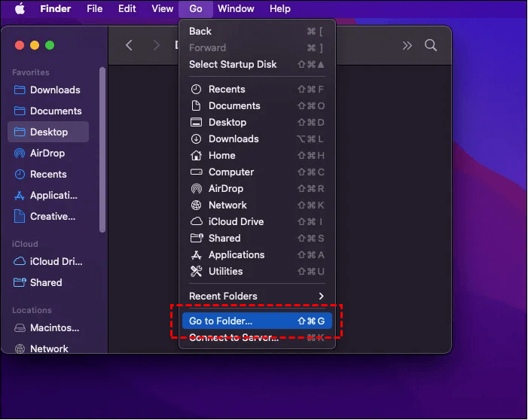
Task: Click the Computer icon in Go menu
Action: 196,172
